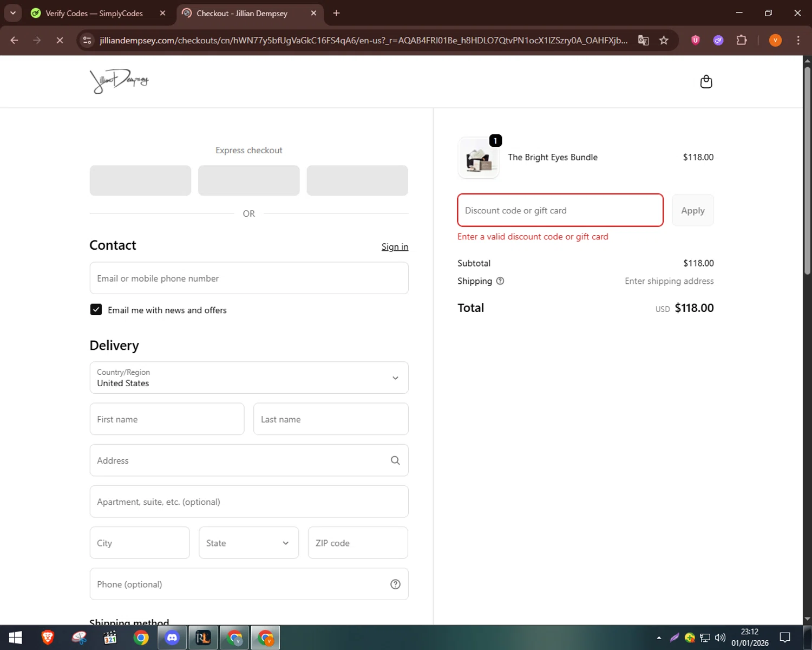Click the scrollbar down arrow

coord(807,619)
